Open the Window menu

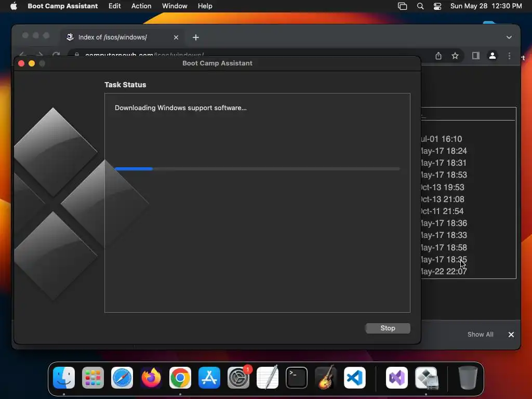coord(175,6)
